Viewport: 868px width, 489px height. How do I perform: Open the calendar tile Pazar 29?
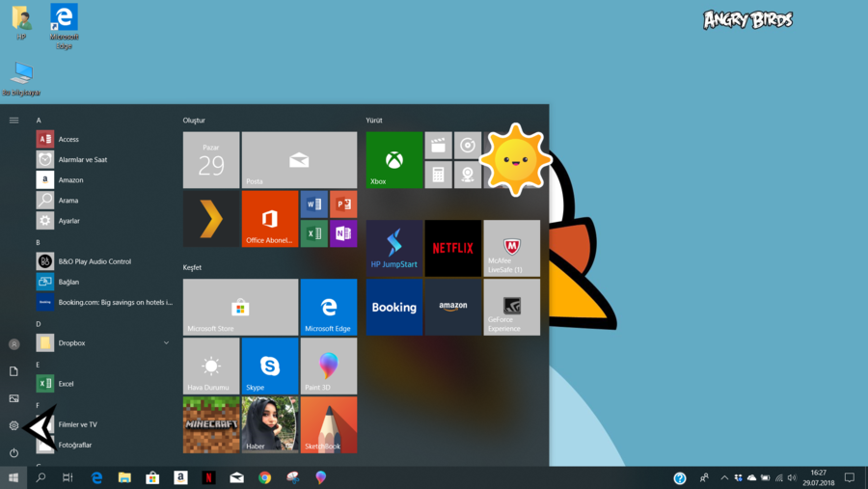211,160
